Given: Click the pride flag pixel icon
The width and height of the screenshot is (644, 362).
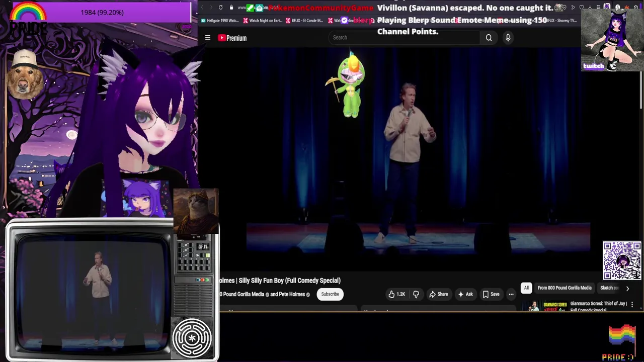Looking at the screenshot, I should tap(622, 336).
